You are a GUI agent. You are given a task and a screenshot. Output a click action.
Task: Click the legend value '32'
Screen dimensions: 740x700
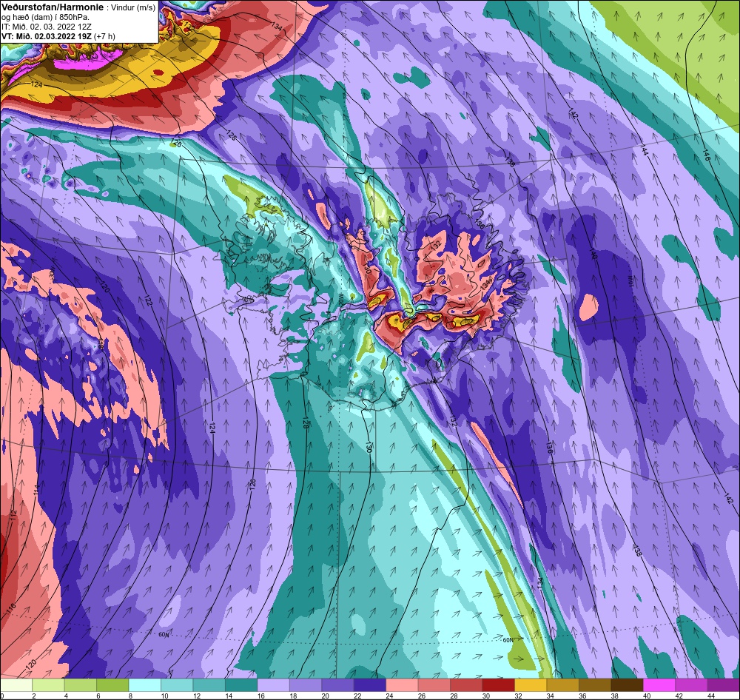point(518,696)
